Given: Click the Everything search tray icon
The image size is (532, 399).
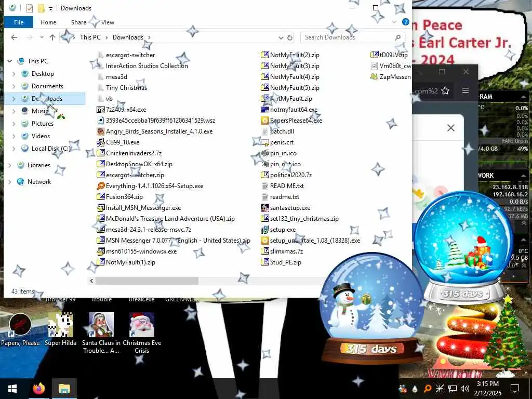Looking at the screenshot, I should [x=428, y=389].
